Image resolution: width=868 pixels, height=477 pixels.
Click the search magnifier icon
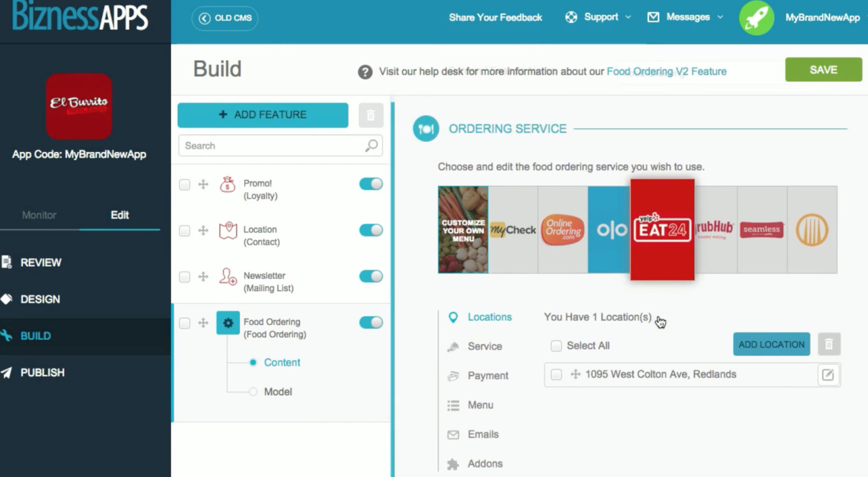(371, 146)
